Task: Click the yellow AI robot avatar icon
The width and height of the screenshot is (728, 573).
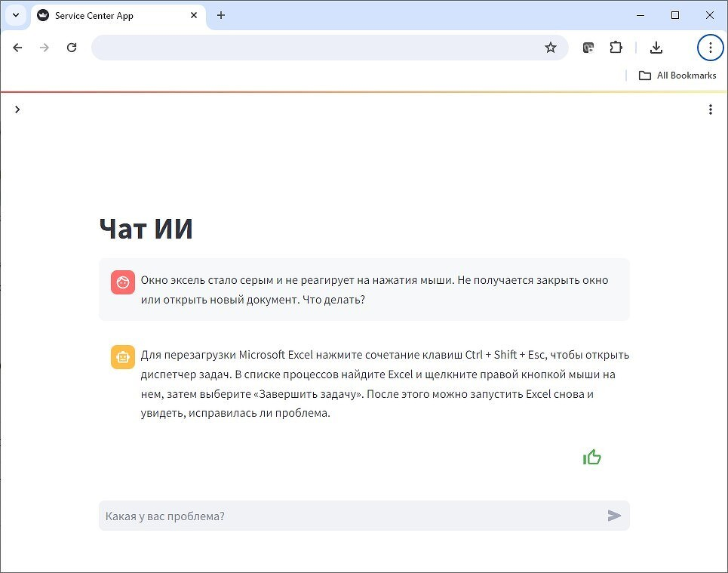Action: pos(123,357)
